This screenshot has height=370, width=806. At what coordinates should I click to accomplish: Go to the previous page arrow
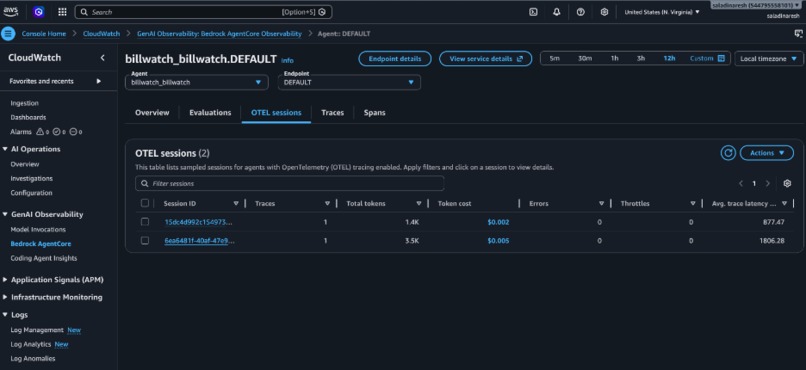click(x=741, y=183)
